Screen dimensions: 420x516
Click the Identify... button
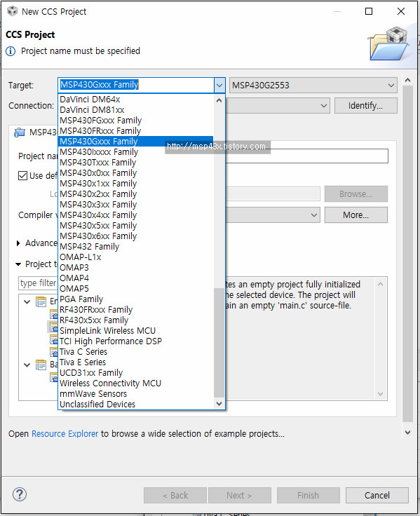click(366, 106)
